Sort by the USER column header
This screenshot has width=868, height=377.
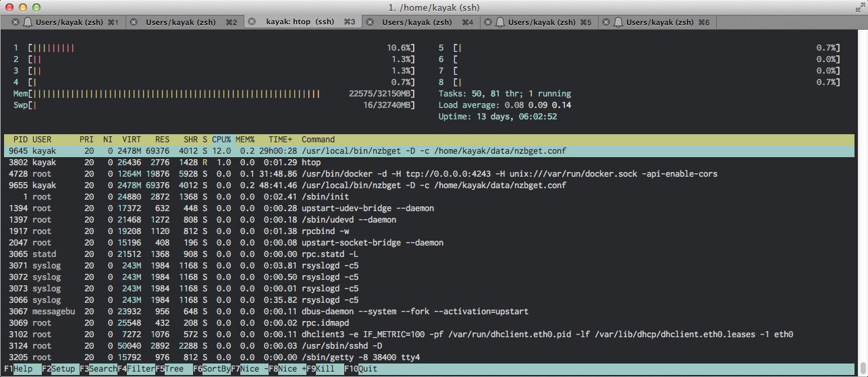click(43, 140)
